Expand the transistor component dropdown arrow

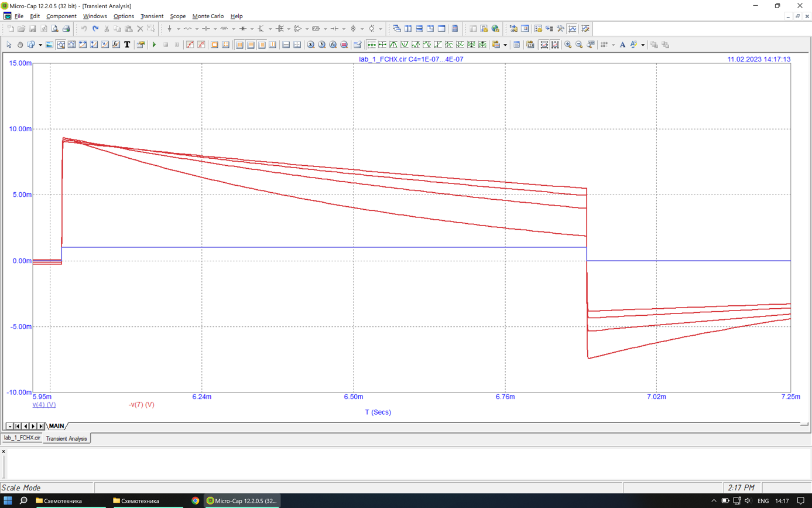tap(270, 29)
